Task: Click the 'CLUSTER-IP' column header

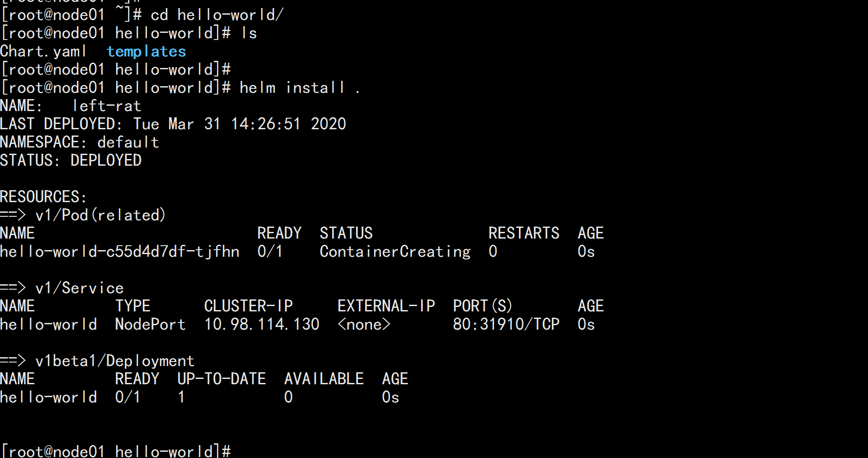Action: [249, 306]
